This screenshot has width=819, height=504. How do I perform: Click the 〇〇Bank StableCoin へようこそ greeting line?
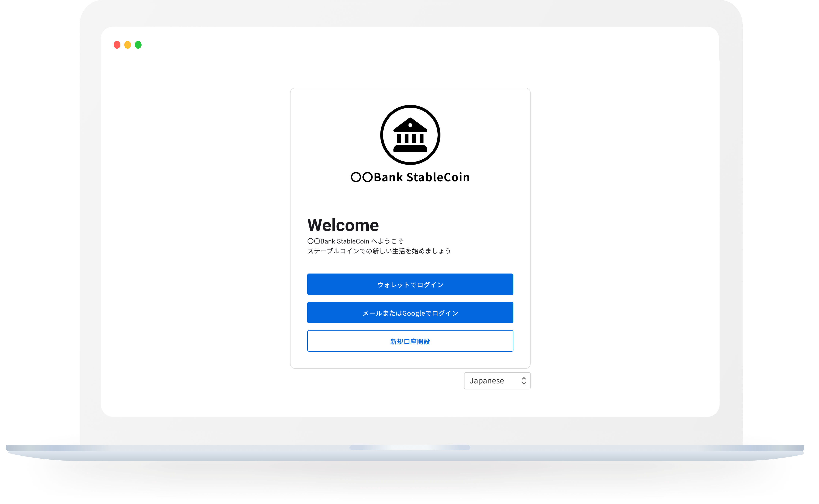[x=355, y=241]
